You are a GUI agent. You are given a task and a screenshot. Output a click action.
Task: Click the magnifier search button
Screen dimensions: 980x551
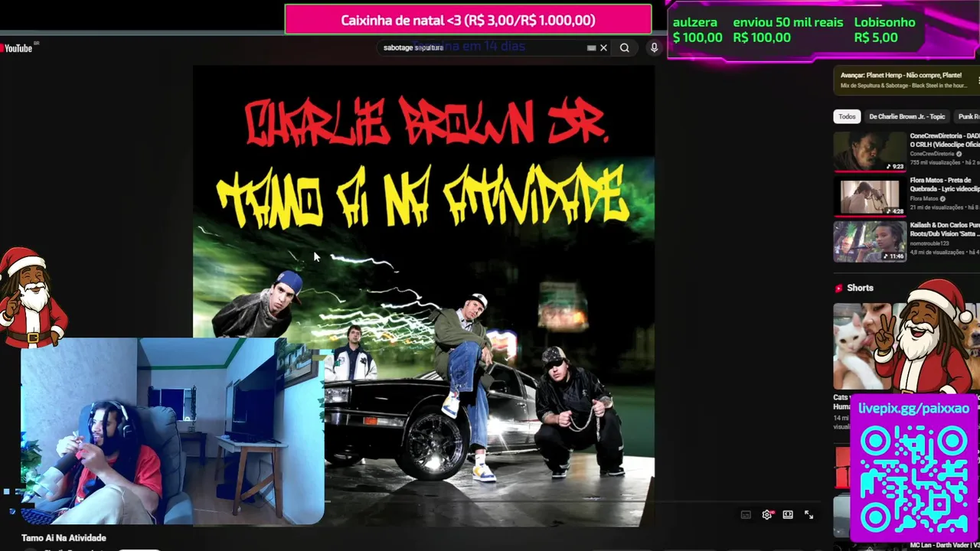[625, 47]
